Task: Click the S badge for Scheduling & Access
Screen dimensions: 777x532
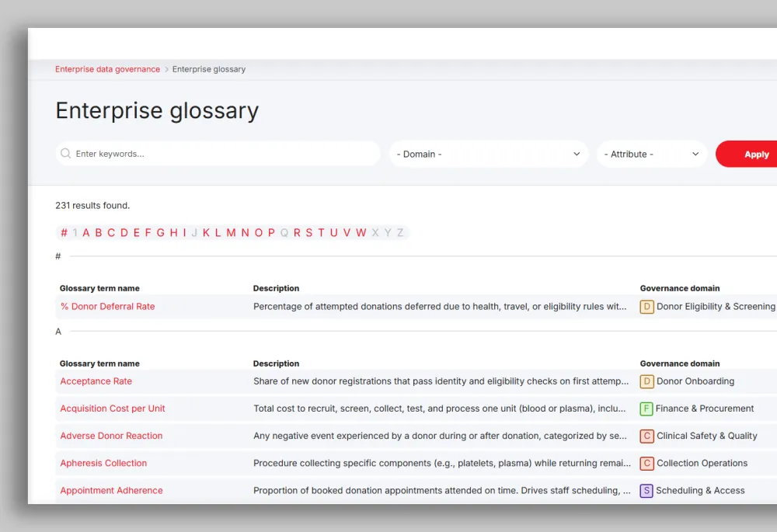Action: coord(646,490)
